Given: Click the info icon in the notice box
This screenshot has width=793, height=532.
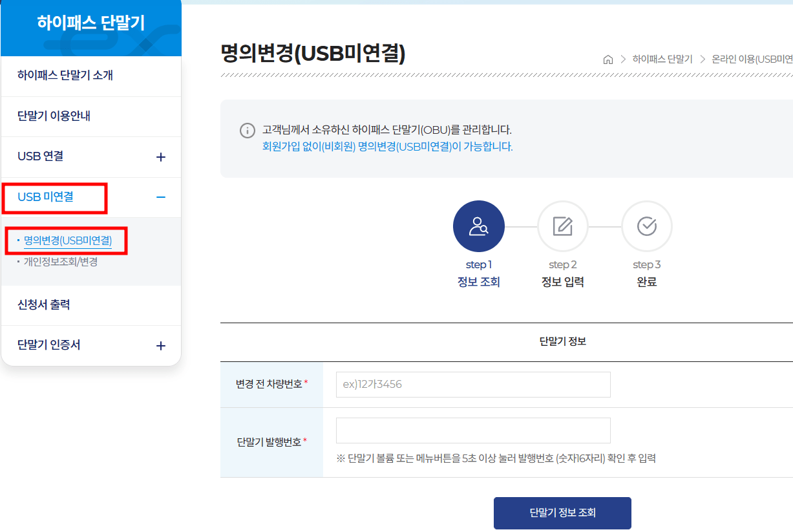Looking at the screenshot, I should tap(247, 131).
